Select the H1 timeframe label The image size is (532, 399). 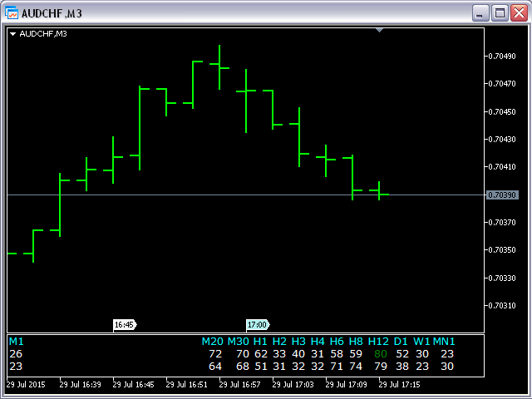point(260,342)
